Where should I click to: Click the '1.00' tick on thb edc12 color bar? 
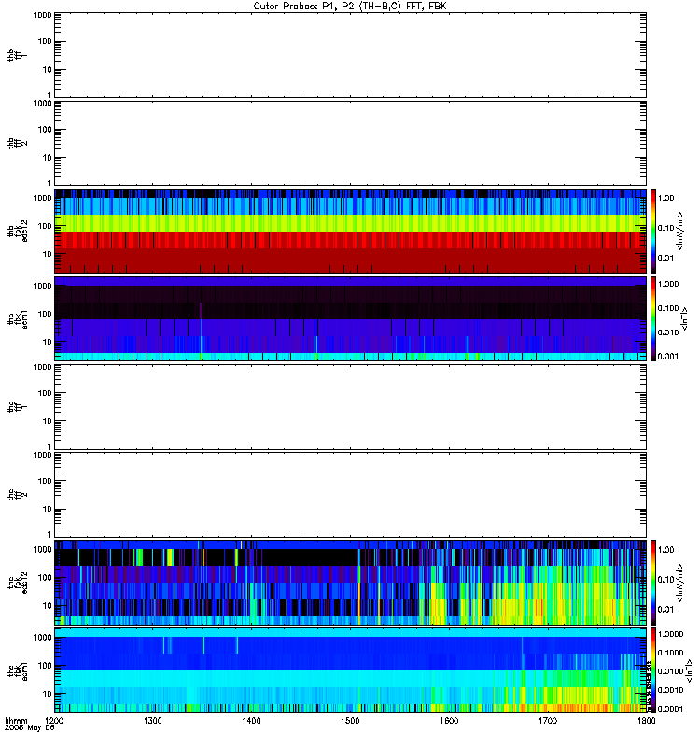[665, 198]
